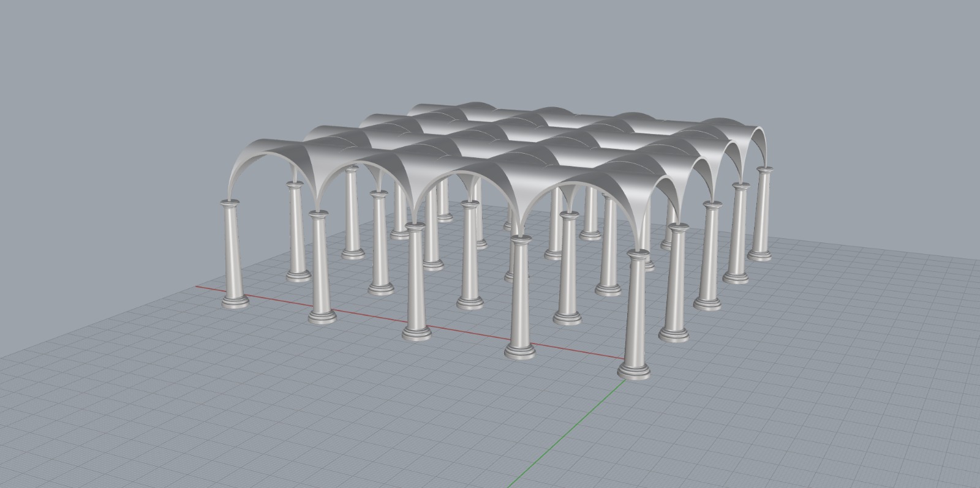The width and height of the screenshot is (980, 488).
Task: Select the second column back along the right side
Action: (676, 282)
